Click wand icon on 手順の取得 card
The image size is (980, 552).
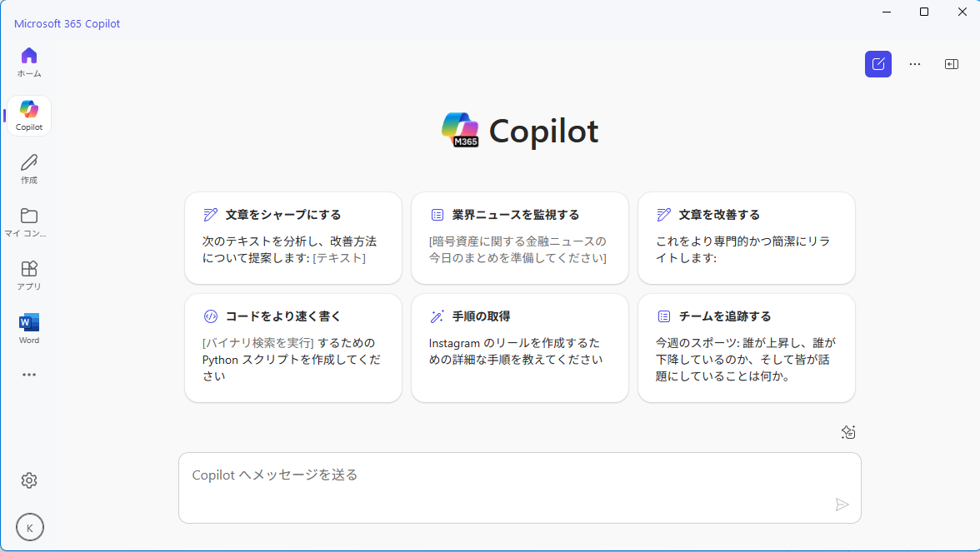tap(437, 316)
